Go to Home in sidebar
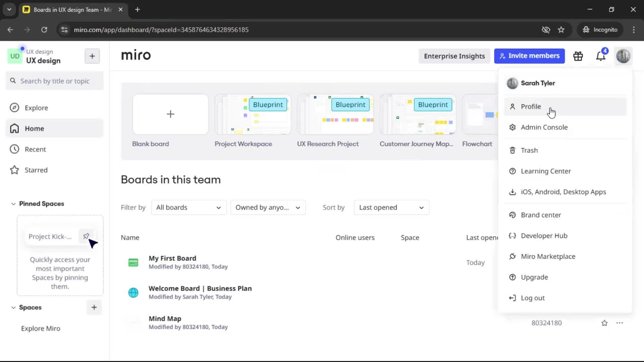 pos(54,129)
